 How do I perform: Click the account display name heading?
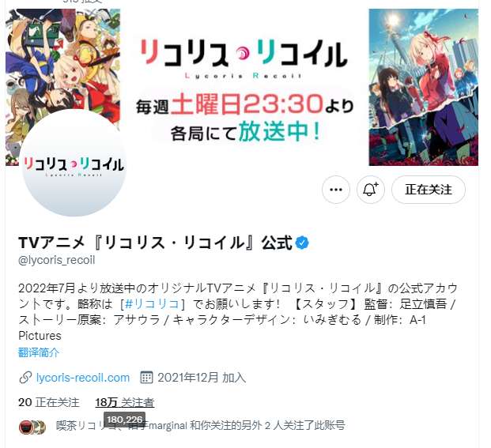coord(155,243)
